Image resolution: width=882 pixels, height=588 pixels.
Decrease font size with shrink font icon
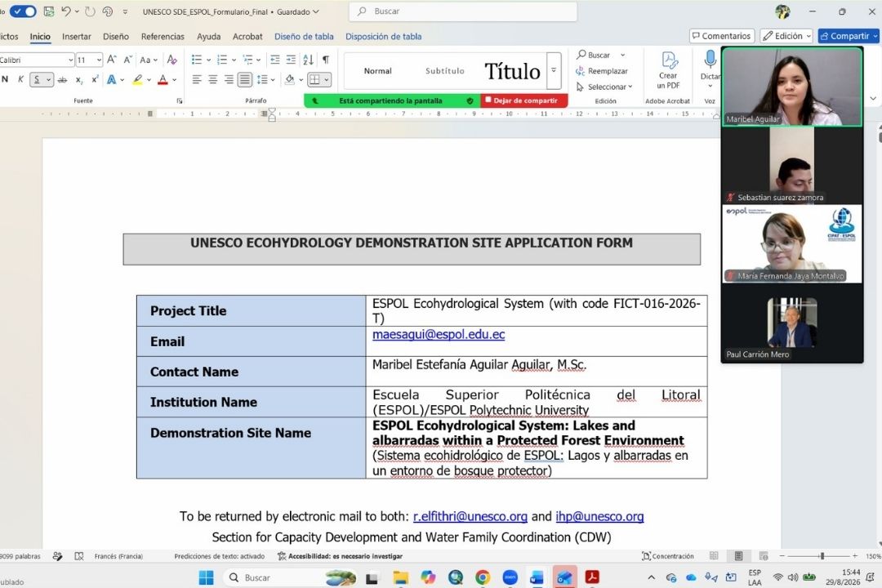tap(127, 60)
